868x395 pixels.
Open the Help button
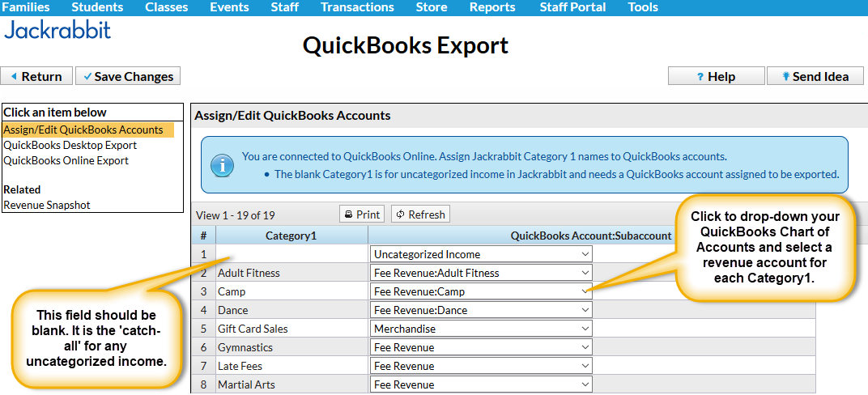click(x=717, y=76)
